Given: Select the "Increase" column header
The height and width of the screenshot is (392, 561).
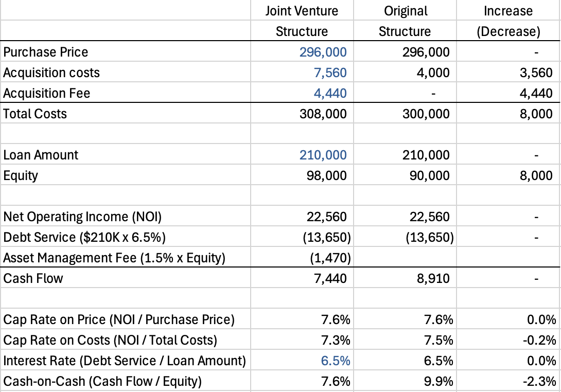Looking at the screenshot, I should coord(508,11).
